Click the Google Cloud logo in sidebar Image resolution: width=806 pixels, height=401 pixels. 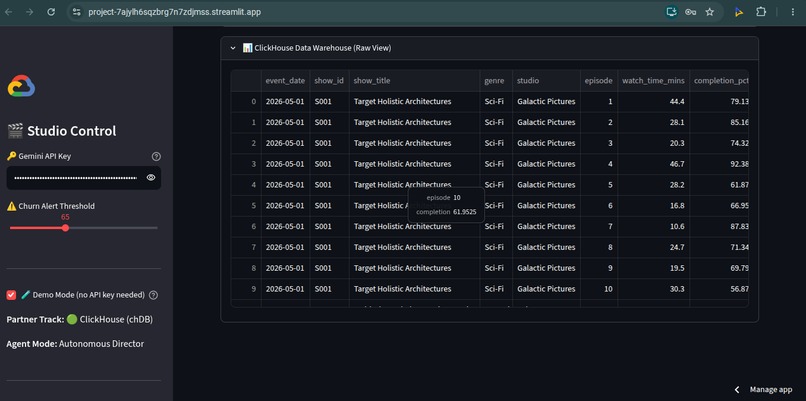21,86
